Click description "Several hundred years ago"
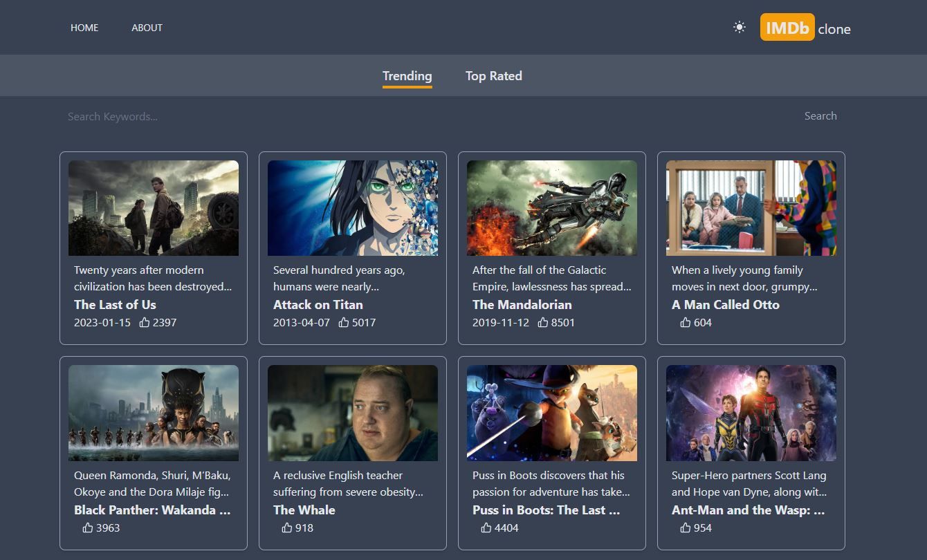 point(339,279)
